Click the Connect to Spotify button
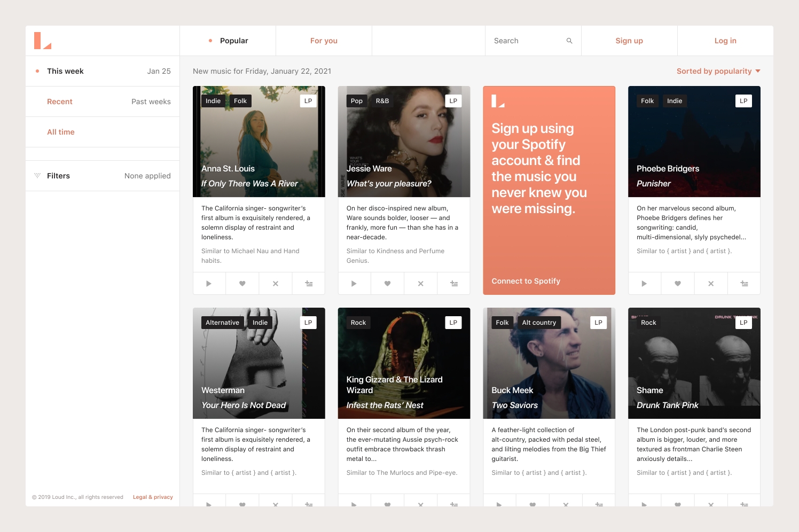The height and width of the screenshot is (532, 799). pyautogui.click(x=526, y=280)
